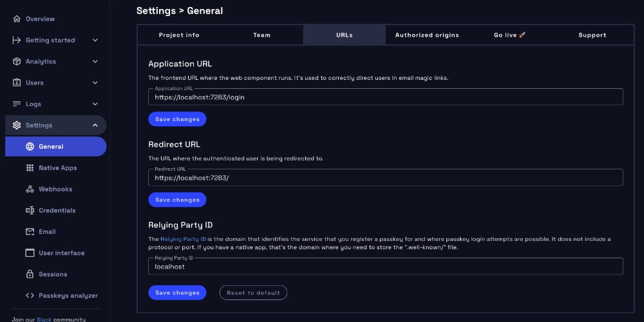Click the Native Apps grid icon

pos(30,168)
